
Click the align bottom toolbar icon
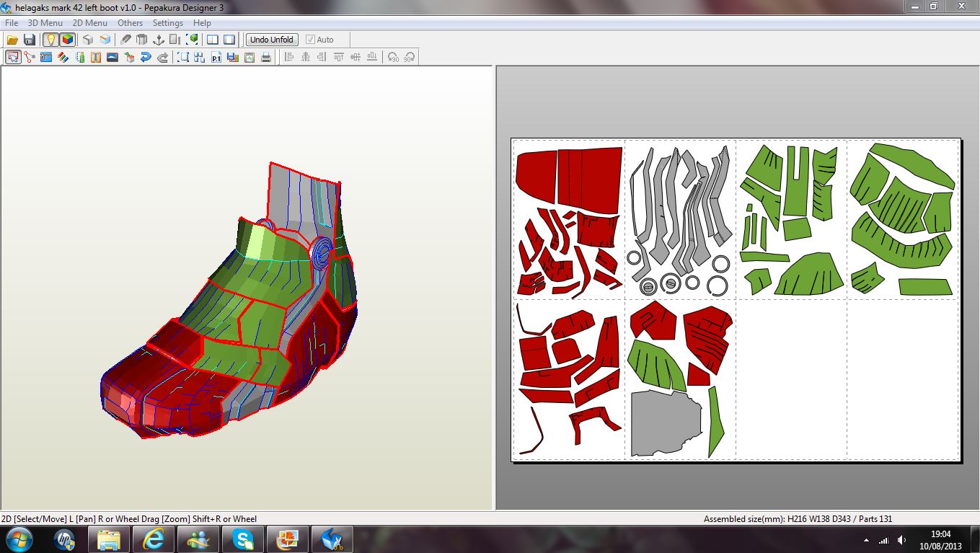[372, 57]
